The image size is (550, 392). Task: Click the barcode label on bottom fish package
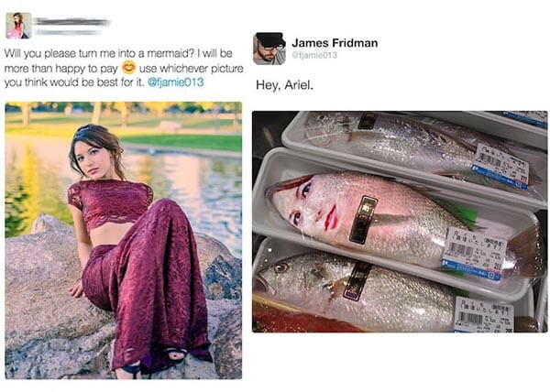pos(482,314)
